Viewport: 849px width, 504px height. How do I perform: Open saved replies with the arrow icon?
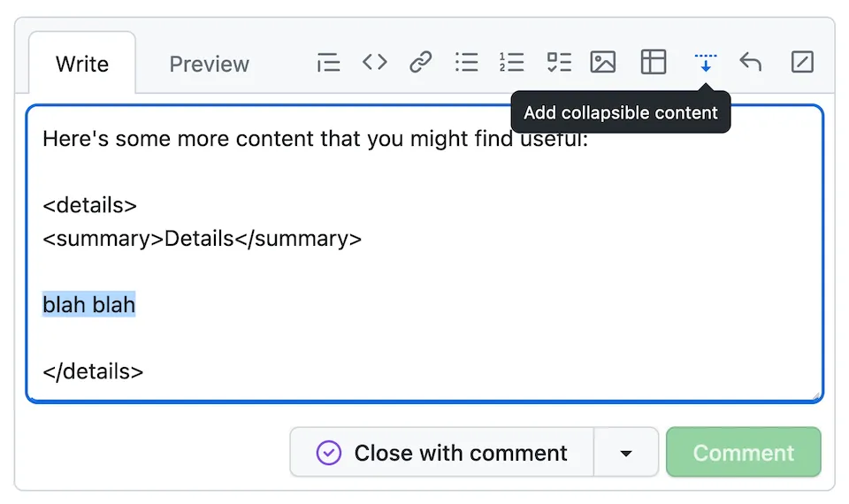point(751,62)
